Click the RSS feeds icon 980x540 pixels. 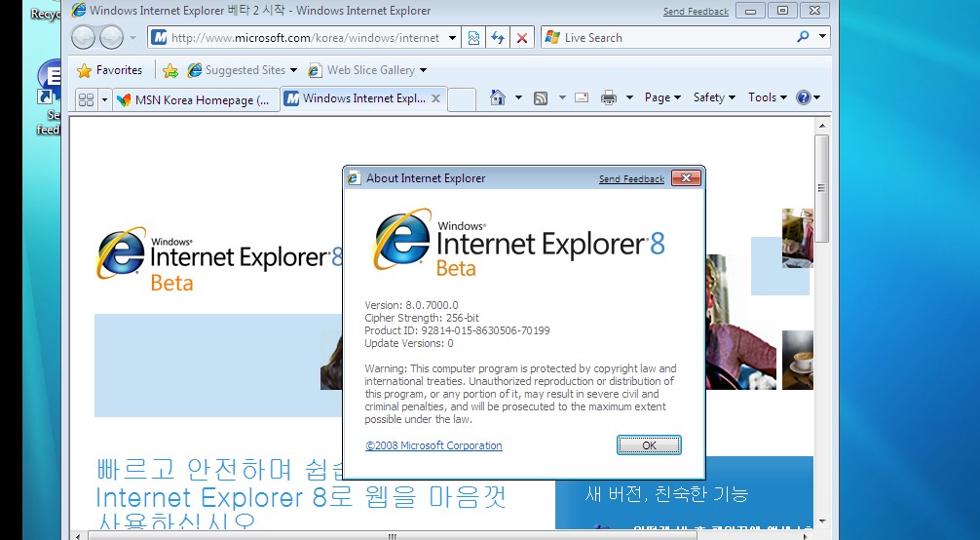(x=541, y=97)
